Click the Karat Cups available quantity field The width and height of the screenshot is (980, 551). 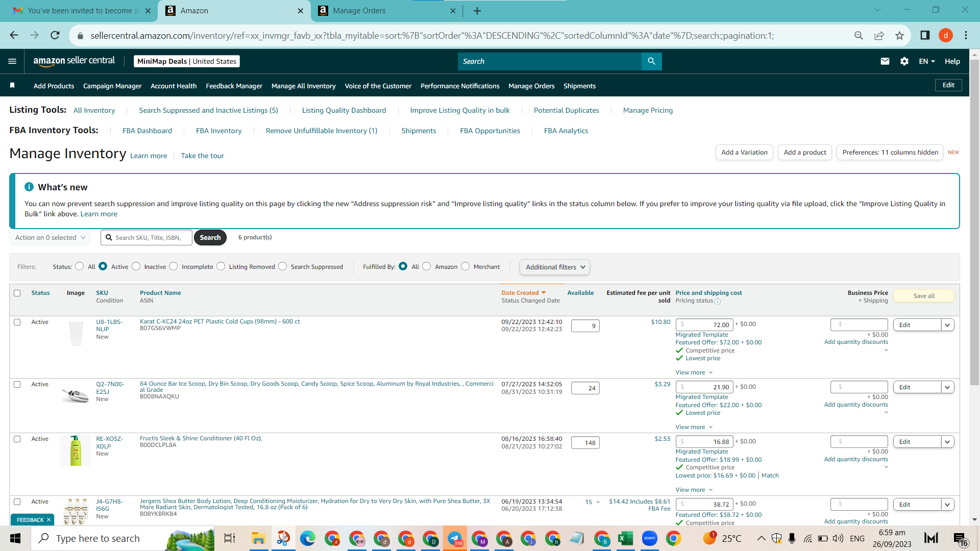tap(585, 325)
